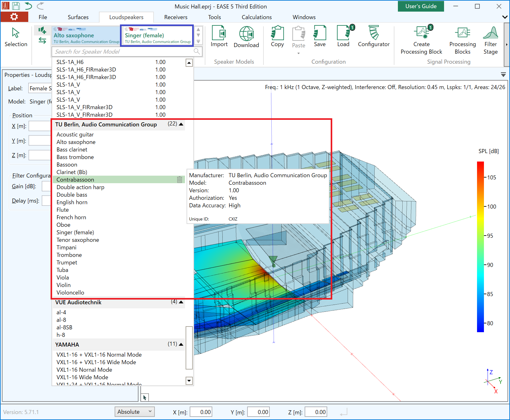Open the Receivers ribbon tab

click(176, 17)
